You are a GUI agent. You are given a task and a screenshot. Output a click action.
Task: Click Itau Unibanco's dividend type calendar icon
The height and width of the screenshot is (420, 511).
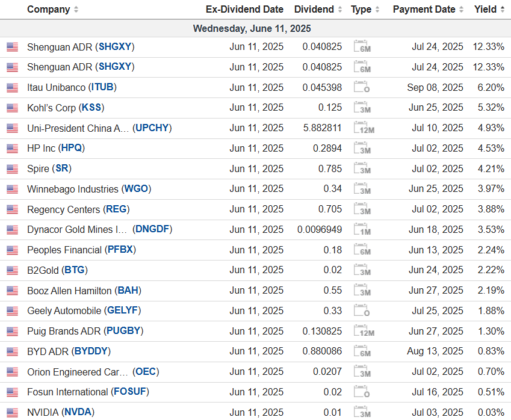pyautogui.click(x=362, y=87)
